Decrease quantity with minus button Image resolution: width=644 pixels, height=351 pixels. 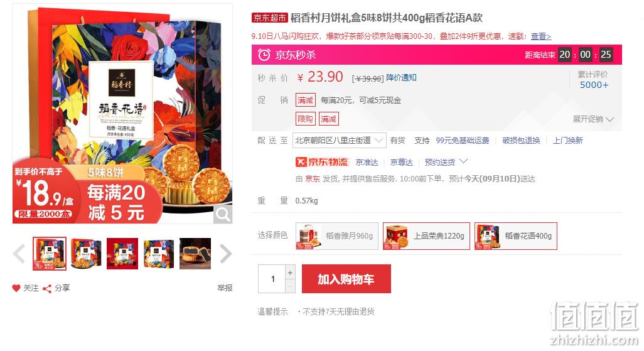pyautogui.click(x=291, y=286)
